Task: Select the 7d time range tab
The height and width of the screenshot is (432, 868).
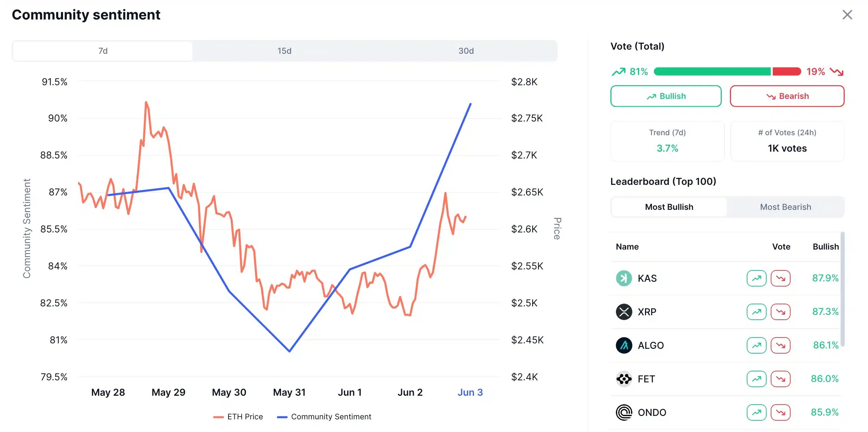Action: pyautogui.click(x=102, y=51)
